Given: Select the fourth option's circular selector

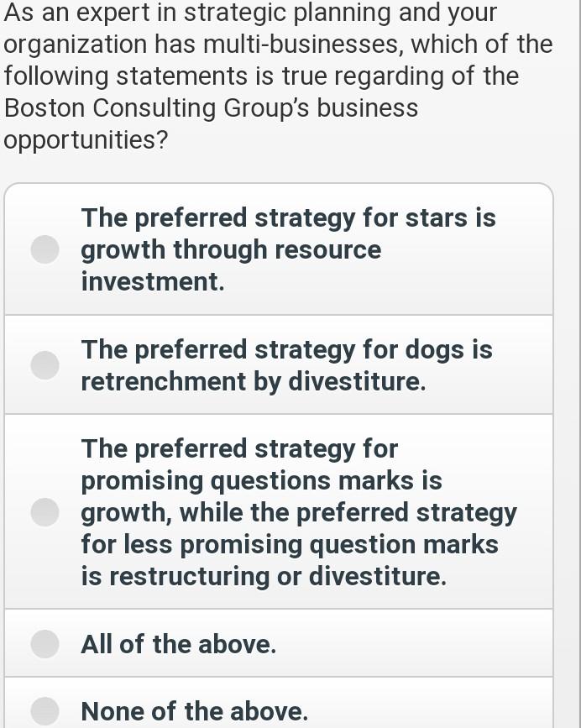Looking at the screenshot, I should coord(44,643).
